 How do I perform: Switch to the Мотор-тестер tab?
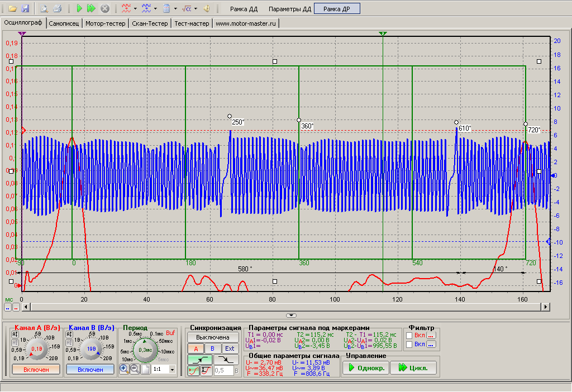click(x=106, y=23)
